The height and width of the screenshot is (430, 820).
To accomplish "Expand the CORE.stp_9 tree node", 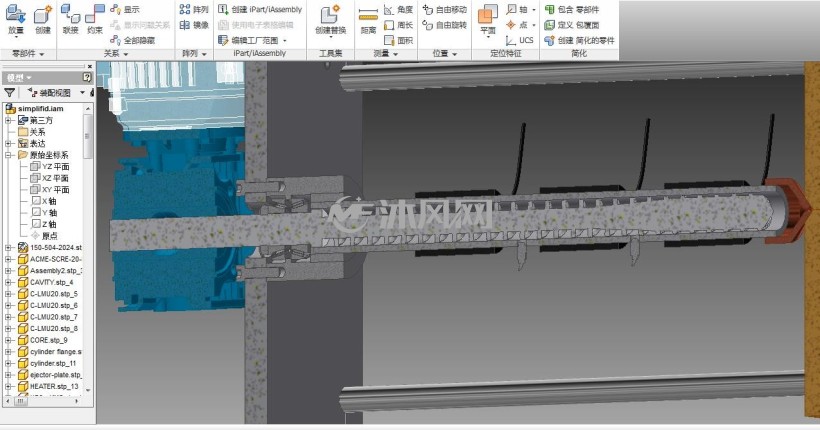I will (x=8, y=340).
